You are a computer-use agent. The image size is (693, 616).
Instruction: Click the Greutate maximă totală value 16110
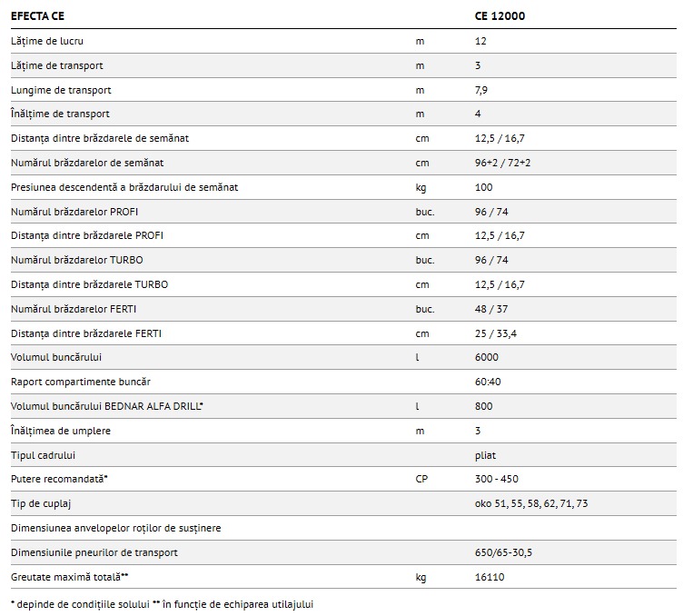pyautogui.click(x=489, y=576)
